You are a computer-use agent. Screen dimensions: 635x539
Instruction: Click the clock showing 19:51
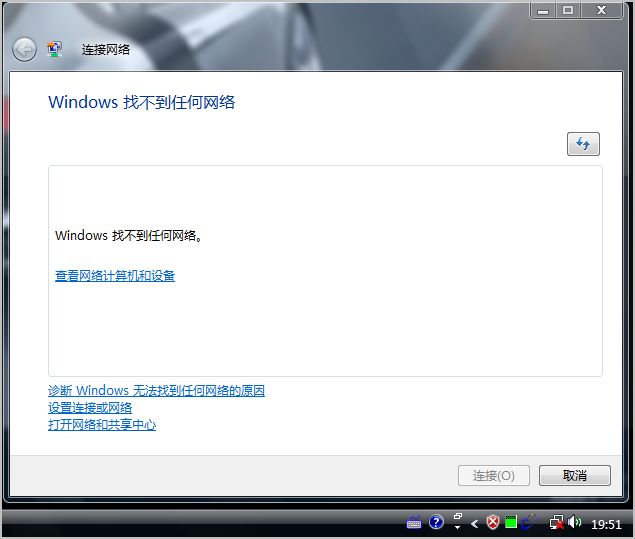[606, 524]
